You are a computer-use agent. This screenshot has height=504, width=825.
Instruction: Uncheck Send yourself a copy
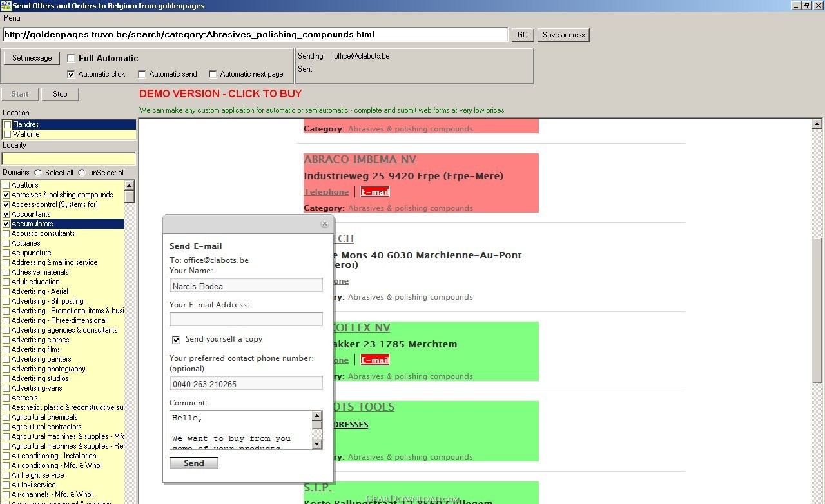click(176, 339)
